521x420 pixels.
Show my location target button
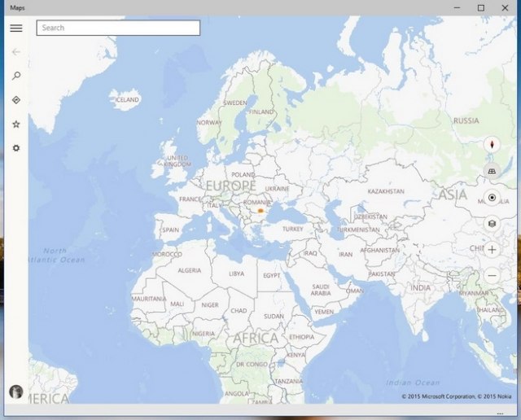tap(492, 198)
